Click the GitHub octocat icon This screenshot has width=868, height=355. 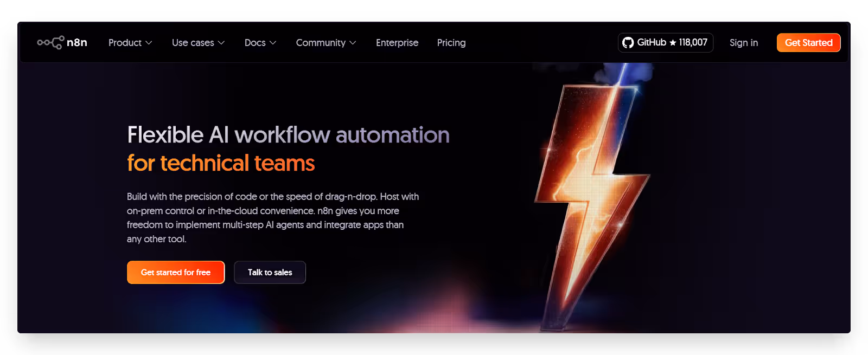[x=628, y=43]
